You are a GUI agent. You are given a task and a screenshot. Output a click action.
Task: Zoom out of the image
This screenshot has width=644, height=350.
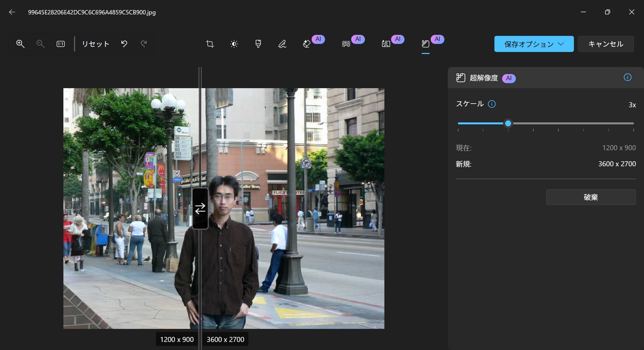point(41,44)
